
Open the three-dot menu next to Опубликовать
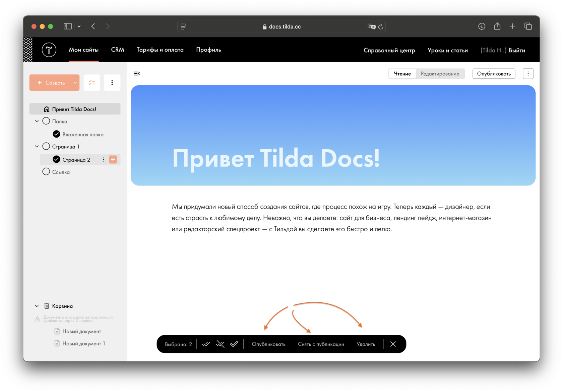pyautogui.click(x=528, y=74)
